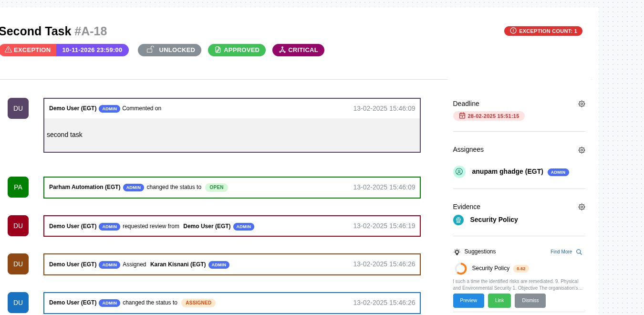Click the warning icon in the Exception badge

tap(8, 50)
